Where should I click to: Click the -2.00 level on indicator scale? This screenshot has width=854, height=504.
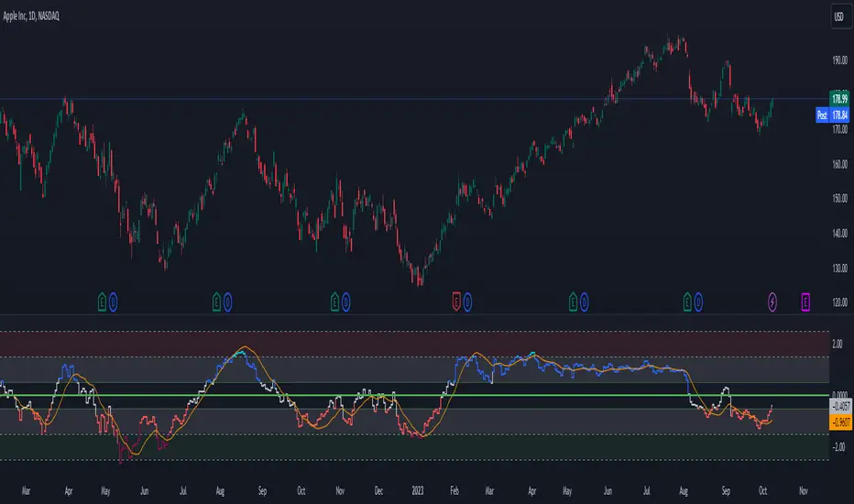click(x=838, y=448)
